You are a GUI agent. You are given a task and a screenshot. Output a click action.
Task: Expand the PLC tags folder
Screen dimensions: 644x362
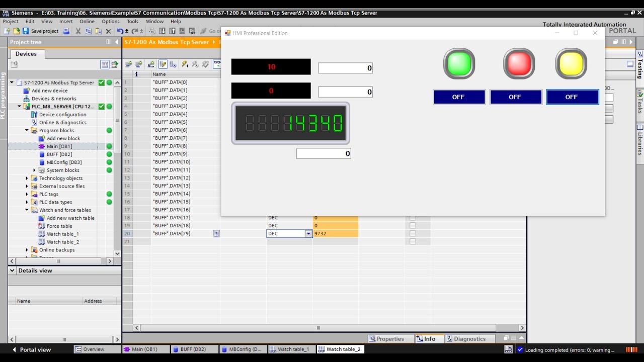point(27,194)
